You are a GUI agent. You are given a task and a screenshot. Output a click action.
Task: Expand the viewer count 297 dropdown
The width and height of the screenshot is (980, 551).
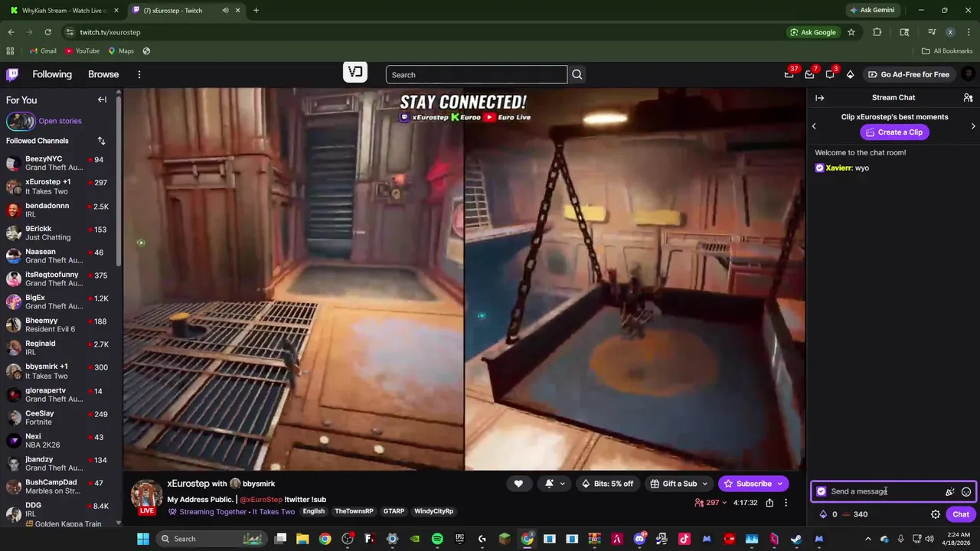coord(711,503)
